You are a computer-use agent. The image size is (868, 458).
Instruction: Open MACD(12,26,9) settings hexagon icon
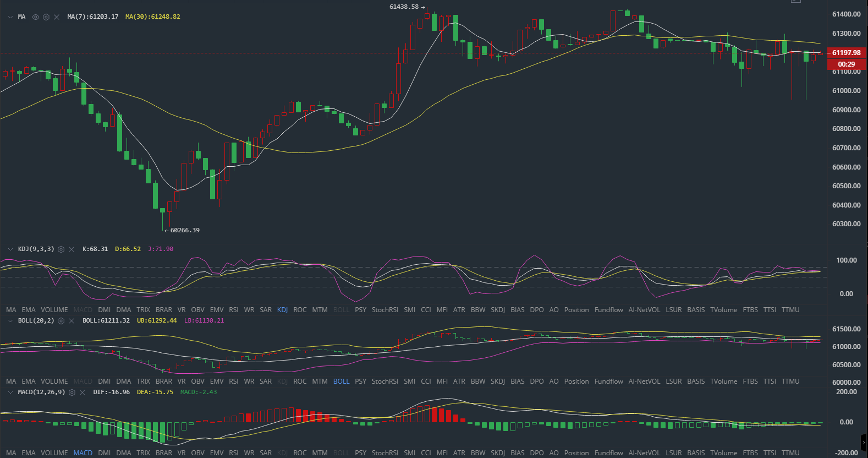tap(72, 392)
